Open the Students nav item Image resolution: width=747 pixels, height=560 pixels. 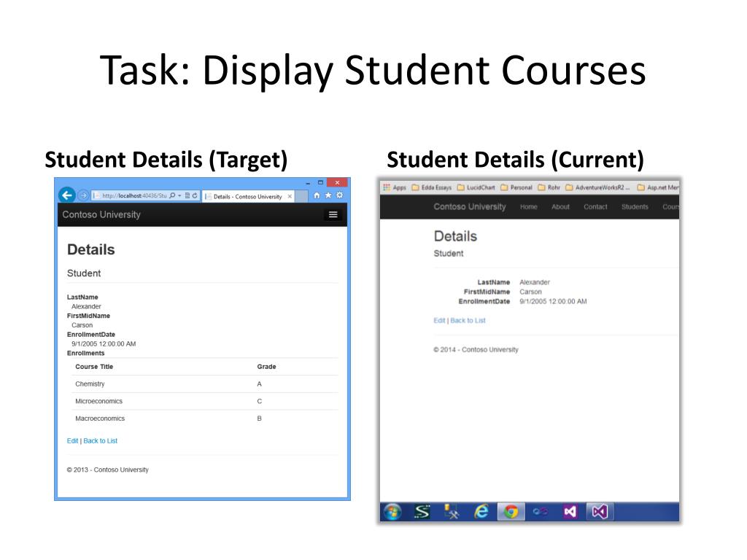pyautogui.click(x=635, y=206)
